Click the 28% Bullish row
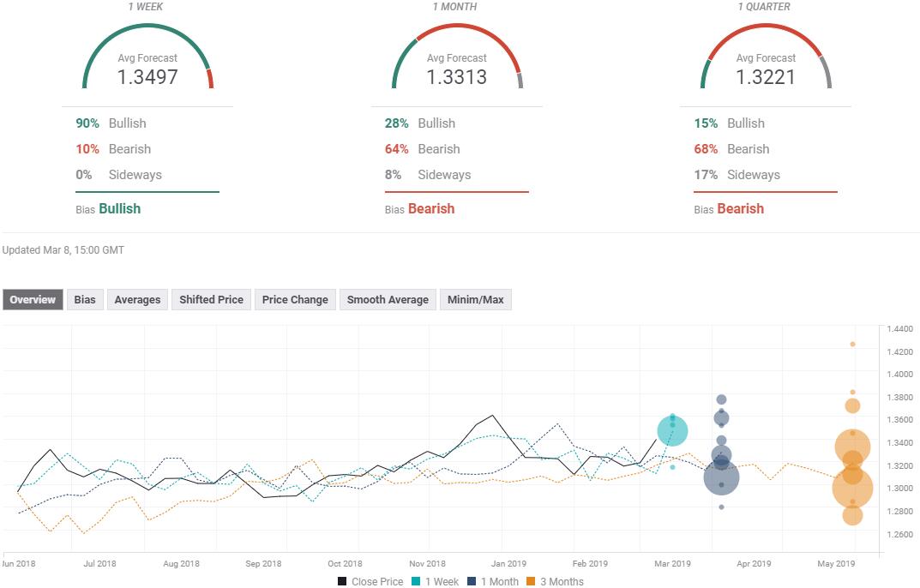This screenshot has width=920, height=588. [x=420, y=123]
